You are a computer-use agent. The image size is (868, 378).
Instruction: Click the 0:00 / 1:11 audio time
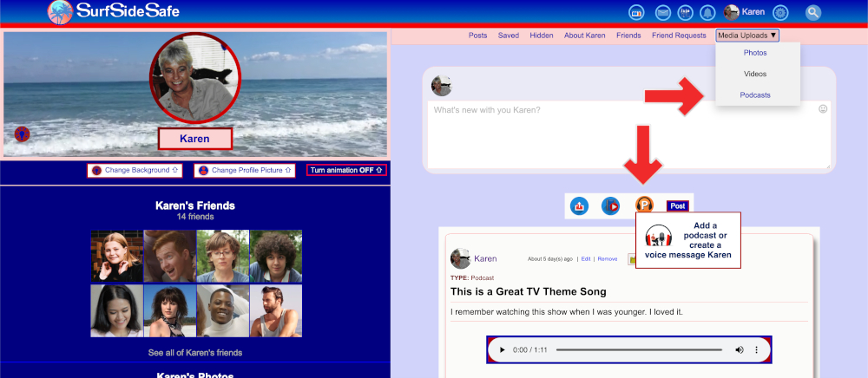529,349
